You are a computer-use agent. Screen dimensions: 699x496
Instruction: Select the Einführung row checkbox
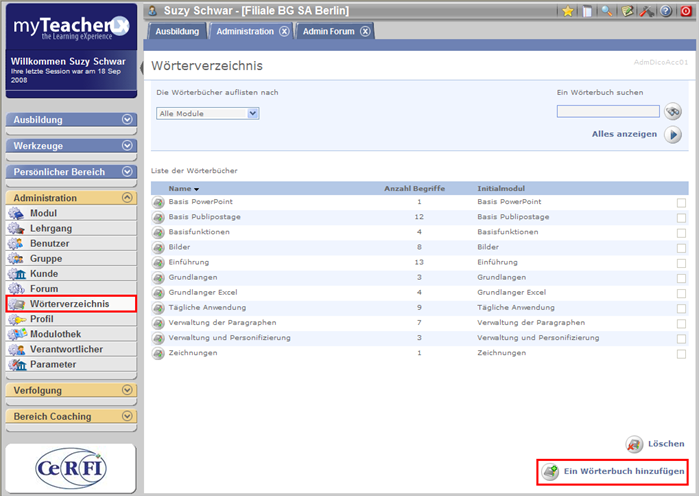coord(681,263)
